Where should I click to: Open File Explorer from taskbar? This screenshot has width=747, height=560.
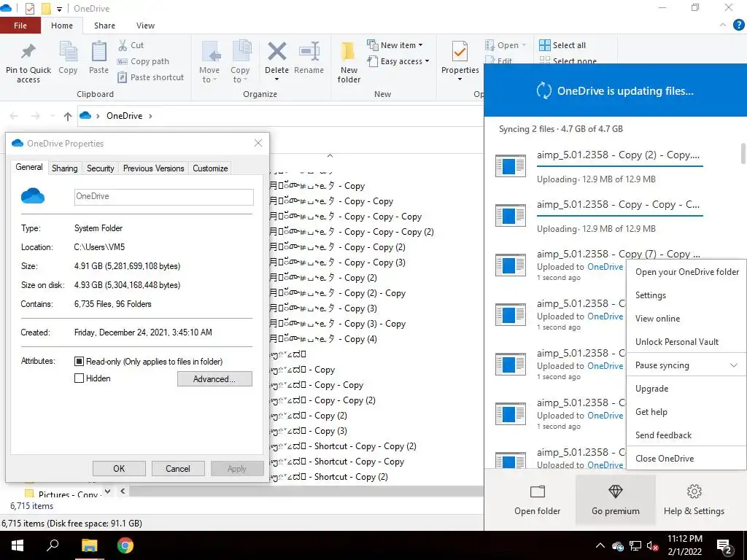89,545
